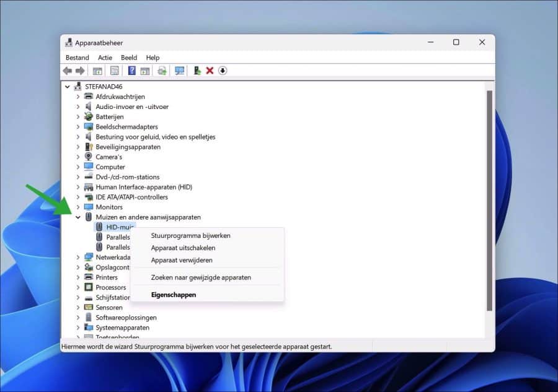This screenshot has height=392, width=558.
Task: Click the action pane toolbar icon
Action: tap(145, 71)
